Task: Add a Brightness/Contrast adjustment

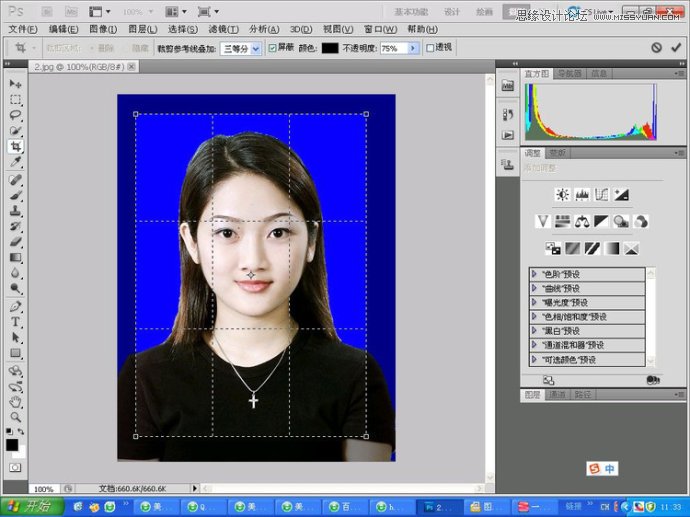Action: [x=562, y=195]
